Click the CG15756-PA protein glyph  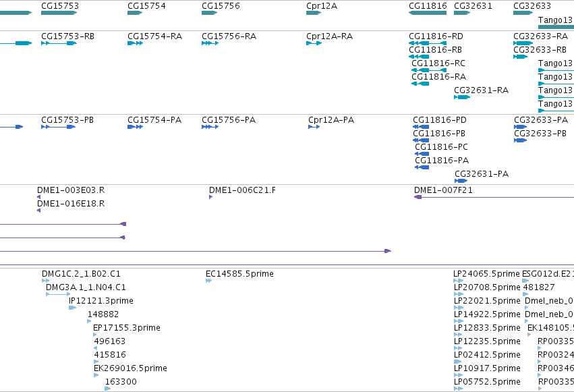pyautogui.click(x=210, y=127)
